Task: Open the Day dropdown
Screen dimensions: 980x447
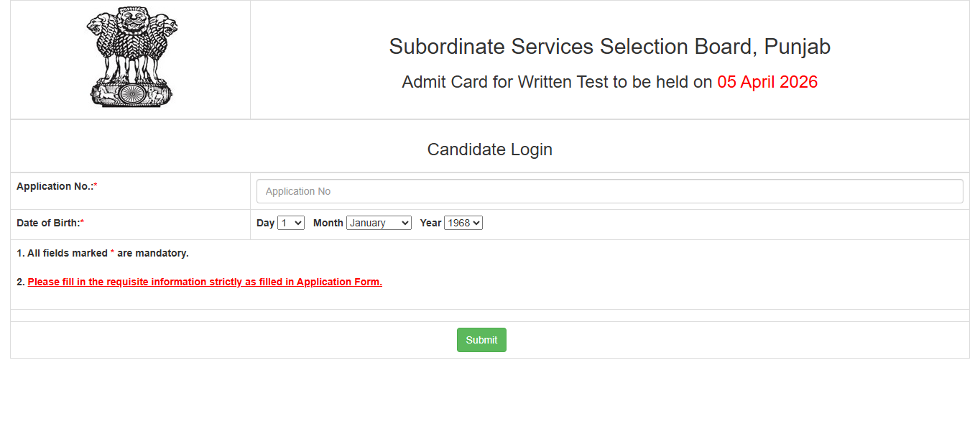Action: point(290,223)
